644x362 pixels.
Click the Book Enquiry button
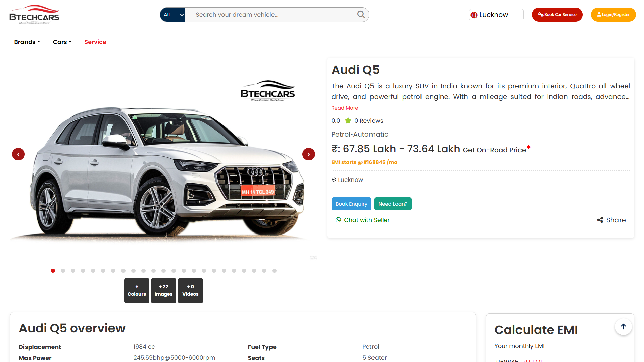click(x=351, y=204)
